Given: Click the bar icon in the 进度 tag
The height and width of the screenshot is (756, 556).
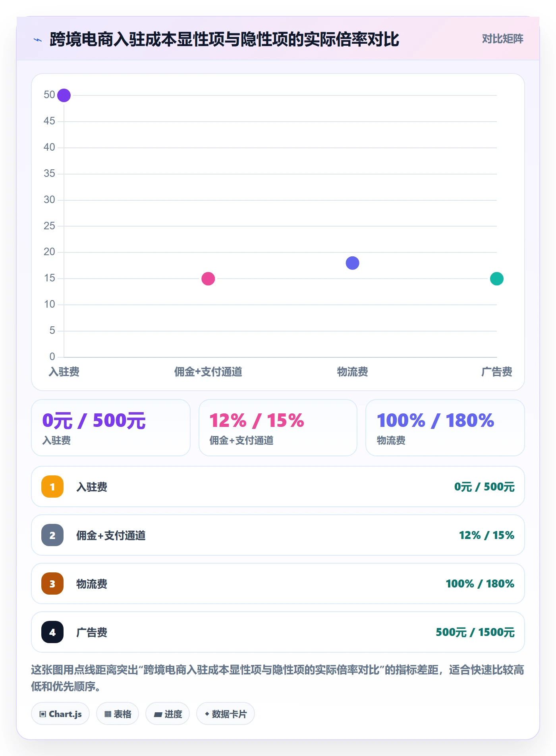Looking at the screenshot, I should (158, 714).
